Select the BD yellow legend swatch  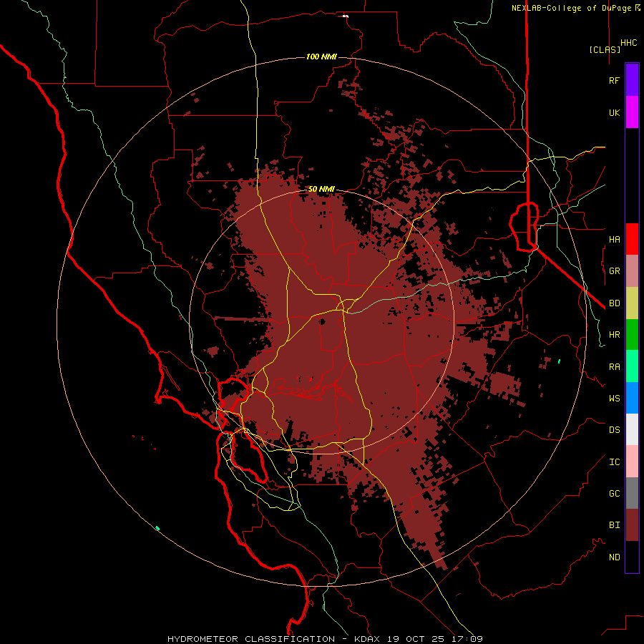(x=632, y=303)
